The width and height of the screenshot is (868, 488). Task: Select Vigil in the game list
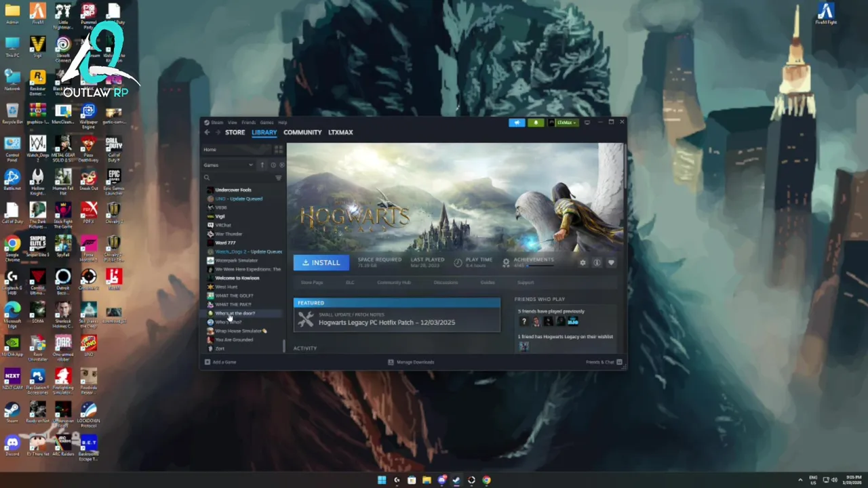click(x=220, y=216)
